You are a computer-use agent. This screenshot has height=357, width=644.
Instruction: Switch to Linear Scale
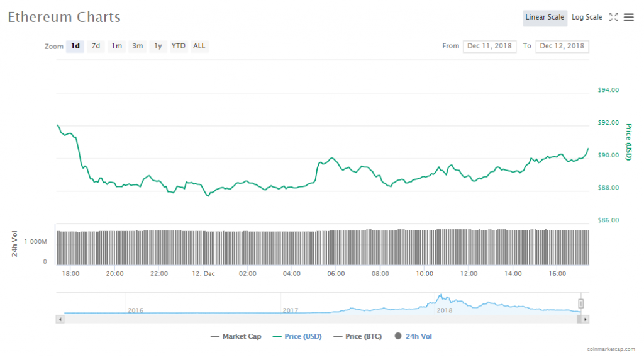pyautogui.click(x=545, y=18)
